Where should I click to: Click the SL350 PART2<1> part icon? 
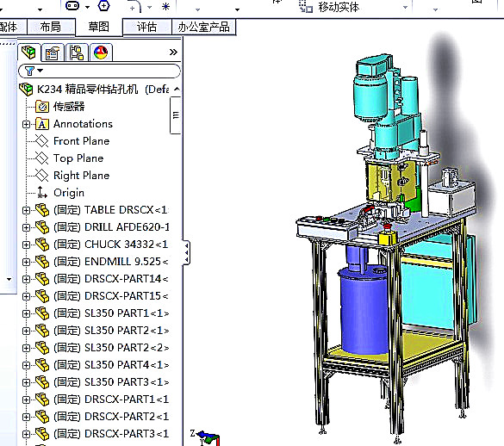click(x=42, y=331)
